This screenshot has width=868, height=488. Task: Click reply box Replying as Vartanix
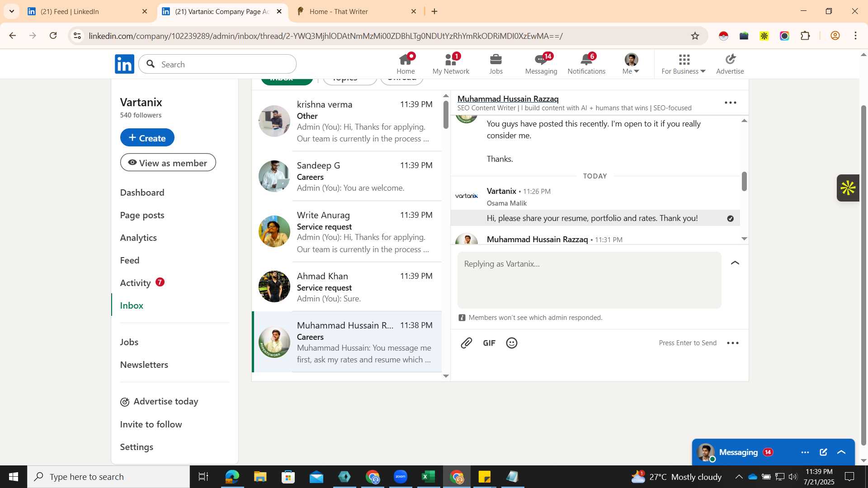589,280
